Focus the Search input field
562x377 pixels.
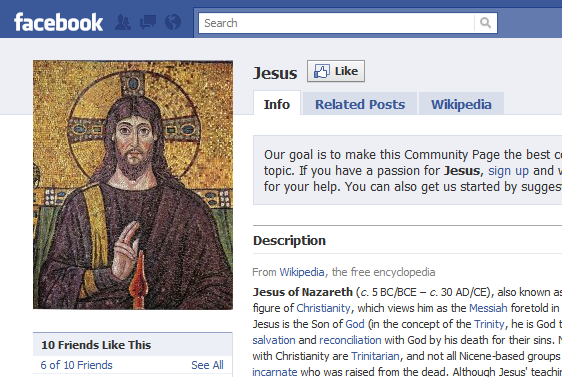pyautogui.click(x=337, y=23)
